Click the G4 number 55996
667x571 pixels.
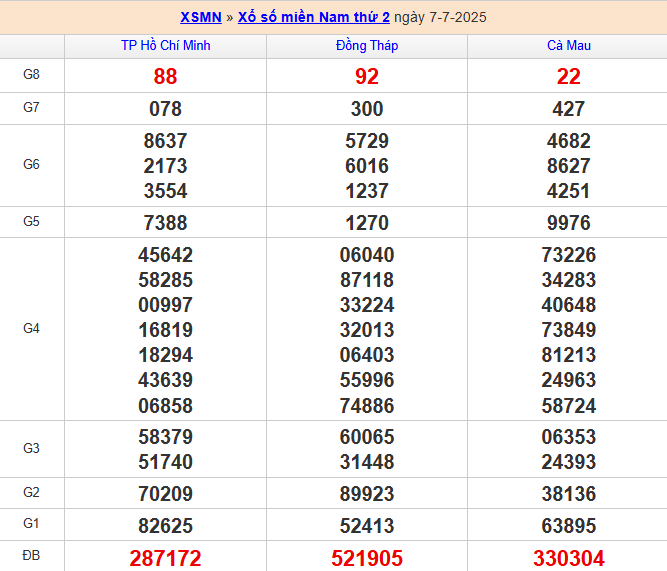tap(367, 380)
